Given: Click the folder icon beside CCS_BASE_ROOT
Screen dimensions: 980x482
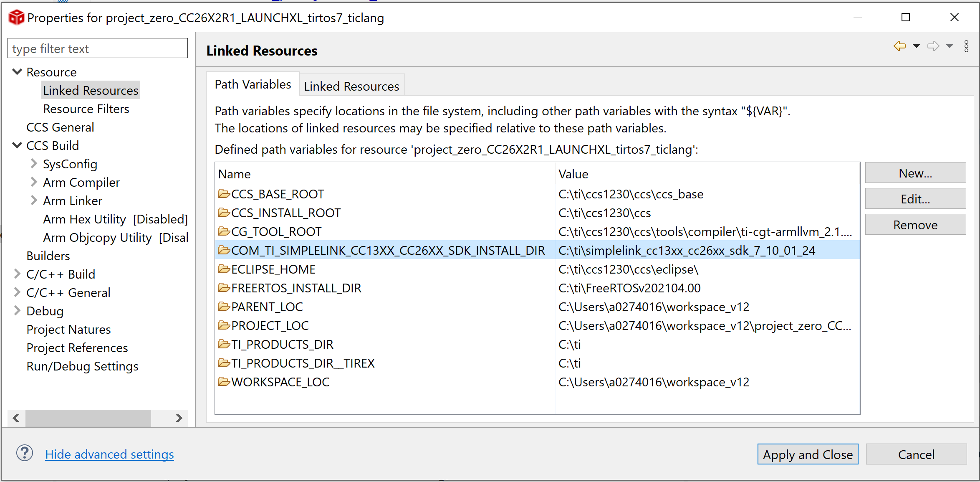Looking at the screenshot, I should [224, 193].
